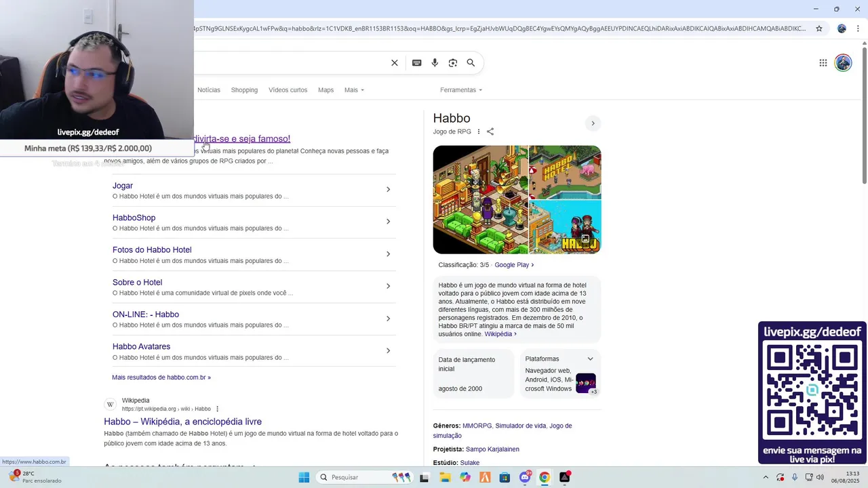Open Task View in the taskbar
This screenshot has width=868, height=488.
(x=425, y=477)
